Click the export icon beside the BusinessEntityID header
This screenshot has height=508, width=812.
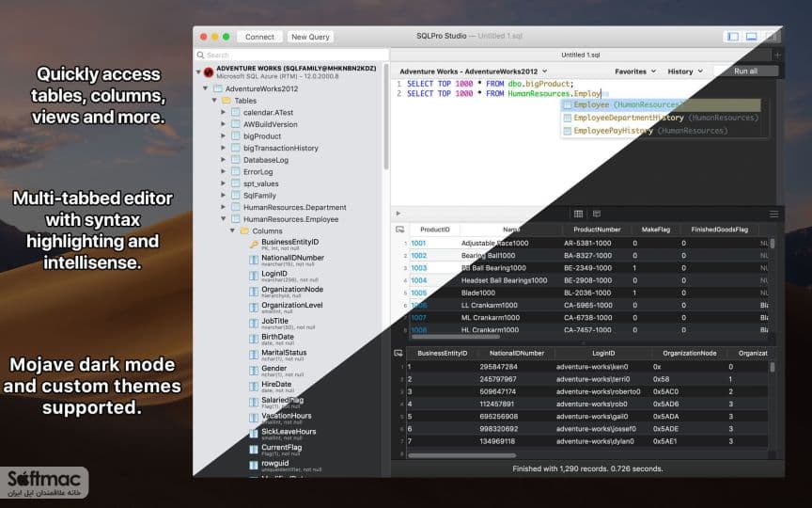[398, 353]
